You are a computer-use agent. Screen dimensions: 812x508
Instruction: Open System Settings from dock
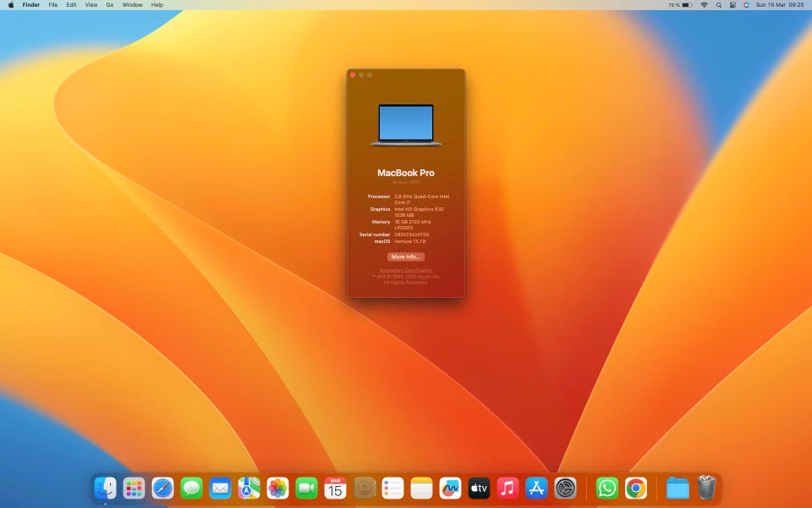click(565, 488)
